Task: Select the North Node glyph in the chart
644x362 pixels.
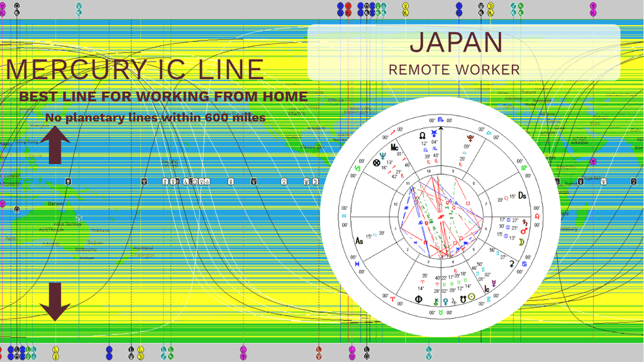Action: coord(422,136)
